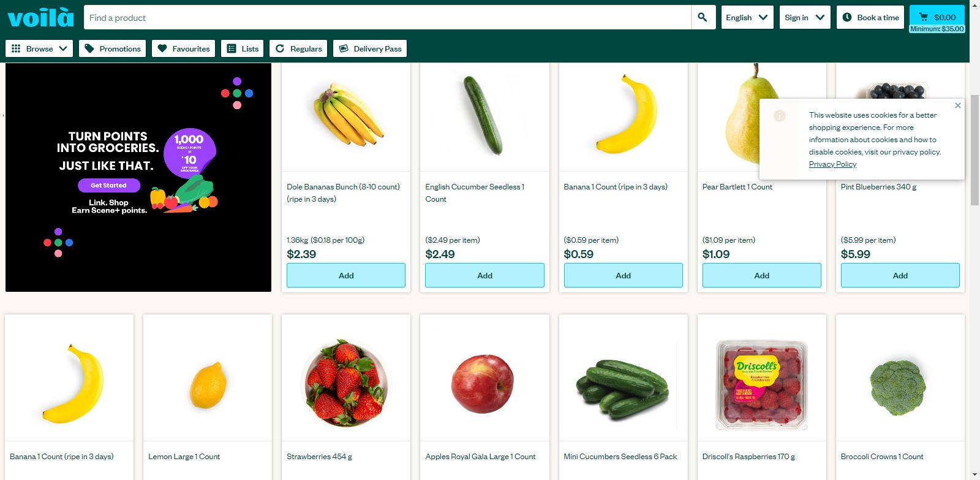Click the Book a time clock button
Viewport: 980px width, 480px height.
(870, 17)
